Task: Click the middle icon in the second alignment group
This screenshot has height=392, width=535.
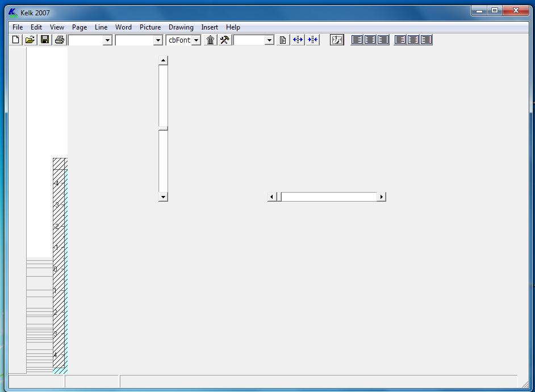Action: coord(413,40)
